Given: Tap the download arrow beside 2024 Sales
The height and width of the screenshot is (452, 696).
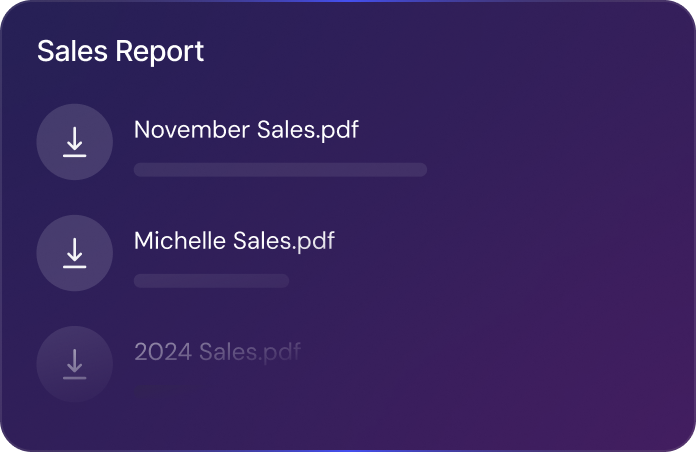Looking at the screenshot, I should tap(74, 363).
